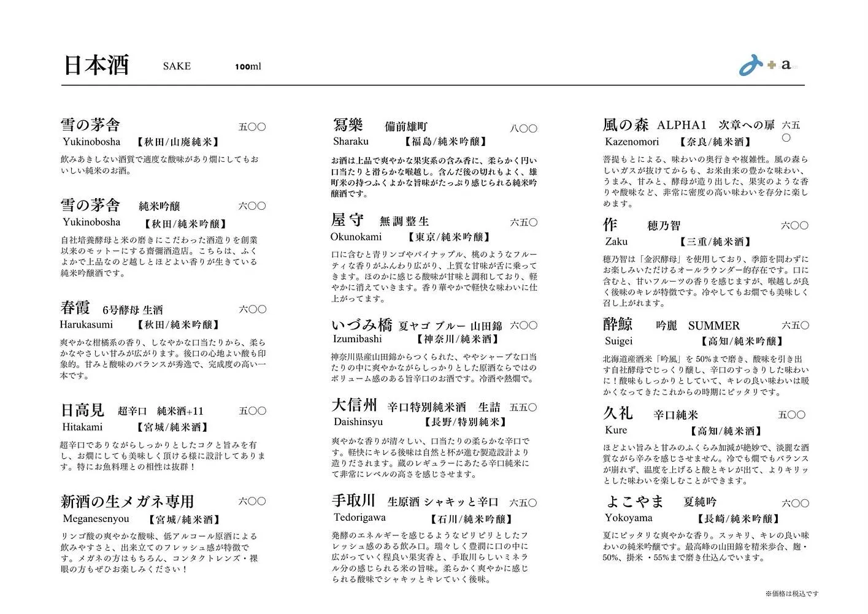Select the 【秋田/山廃純米】 region label
The width and height of the screenshot is (868, 614).
click(x=178, y=141)
